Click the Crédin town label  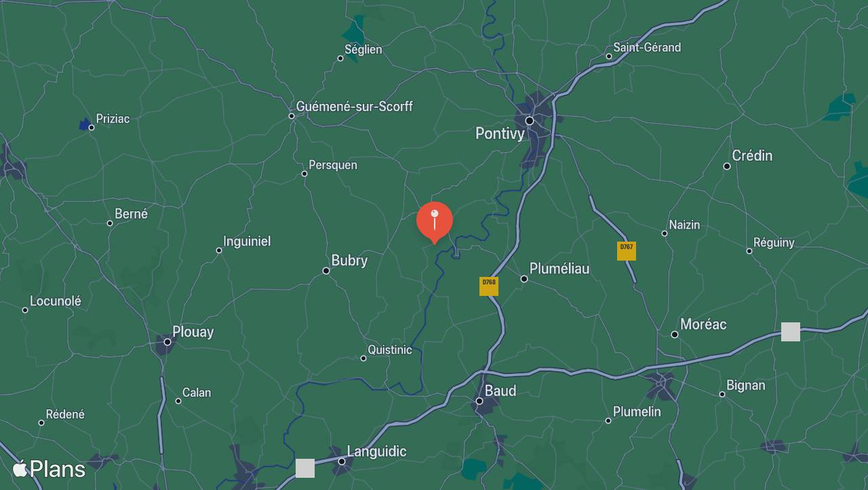coord(752,156)
